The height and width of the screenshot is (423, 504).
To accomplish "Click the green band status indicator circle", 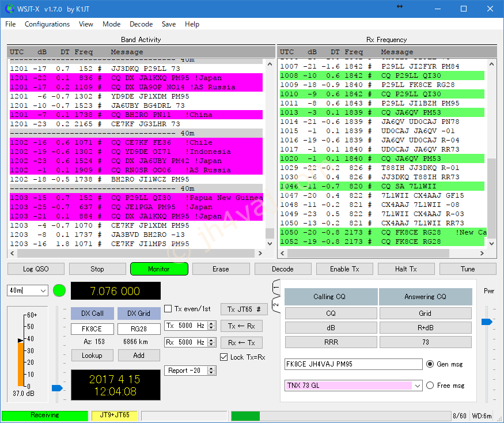I will (59, 290).
